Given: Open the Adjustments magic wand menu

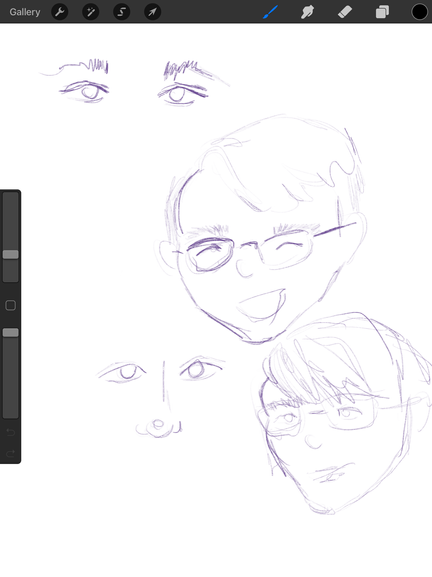Looking at the screenshot, I should [x=91, y=12].
